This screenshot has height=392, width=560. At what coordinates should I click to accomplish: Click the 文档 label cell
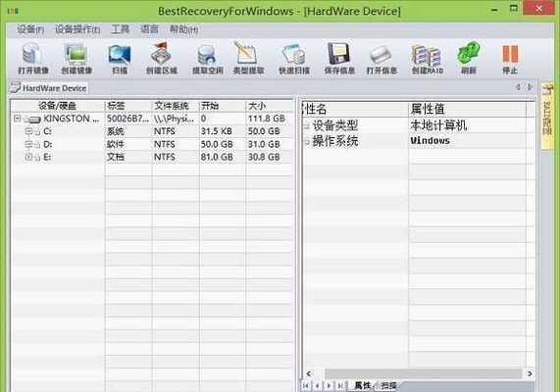116,157
